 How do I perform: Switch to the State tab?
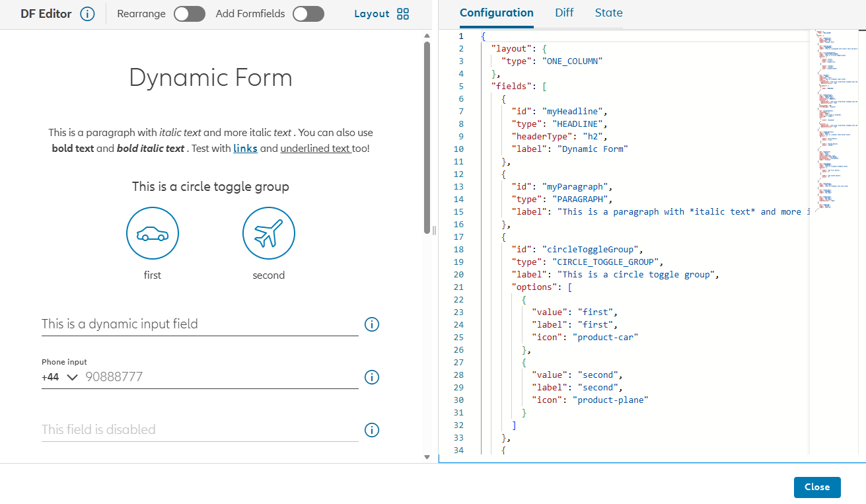coord(608,13)
